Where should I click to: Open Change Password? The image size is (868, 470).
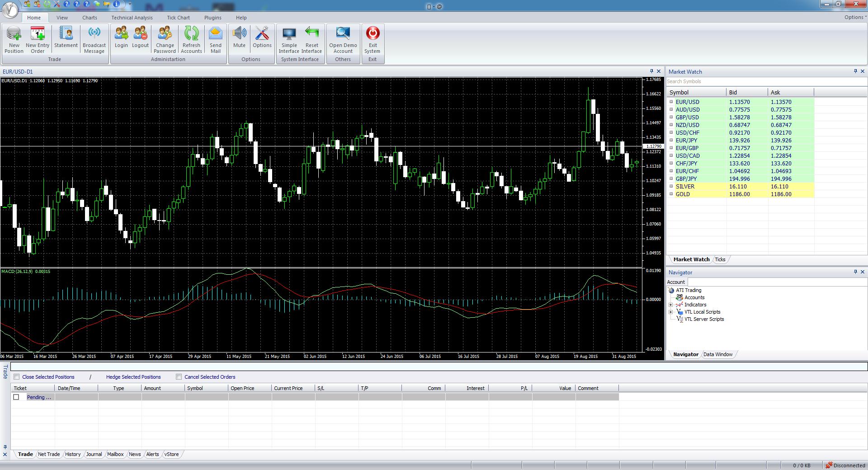pos(165,40)
